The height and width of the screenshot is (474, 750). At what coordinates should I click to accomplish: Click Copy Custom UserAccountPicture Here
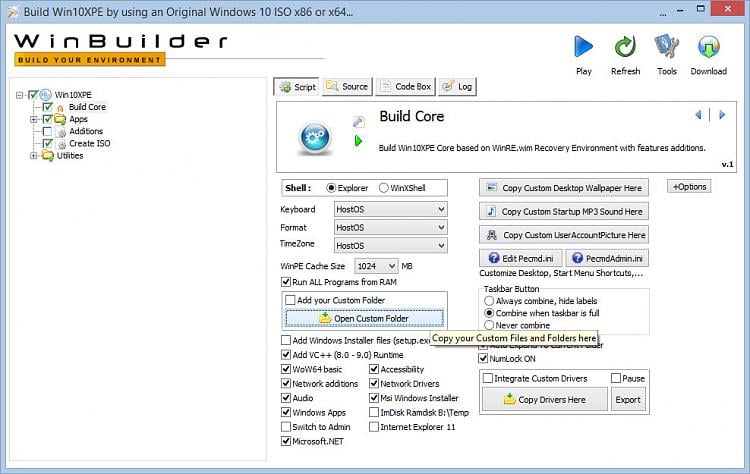[564, 235]
